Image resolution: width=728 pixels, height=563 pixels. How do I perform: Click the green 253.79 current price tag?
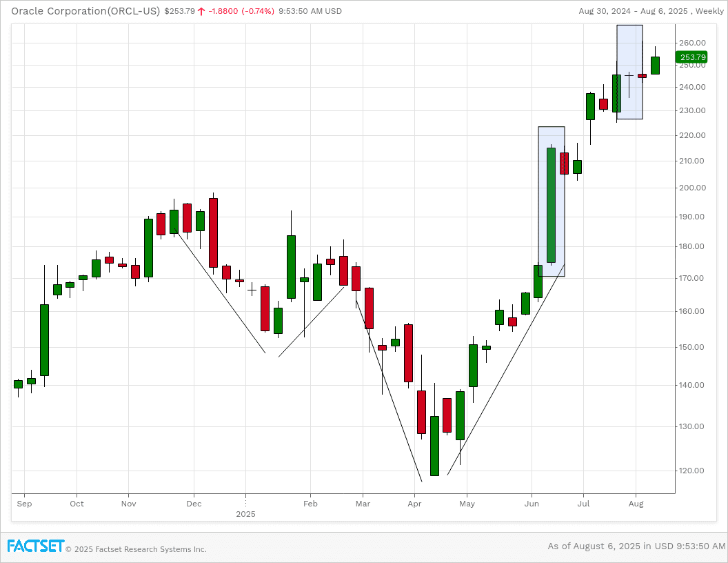(691, 57)
